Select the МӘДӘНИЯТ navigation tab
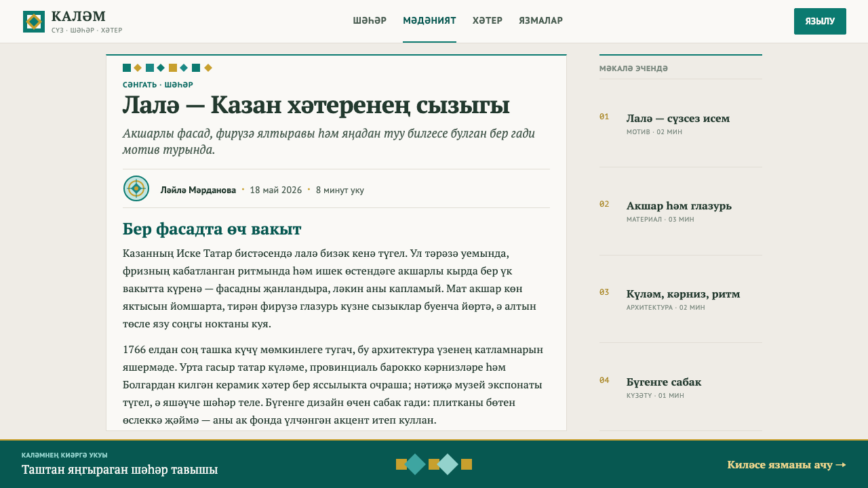This screenshot has width=868, height=488. (429, 21)
